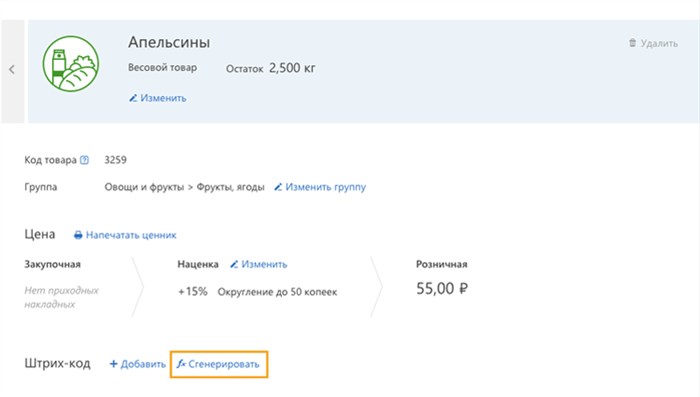Click the plus icon next to Добавить
Image resolution: width=700 pixels, height=397 pixels.
pos(113,364)
